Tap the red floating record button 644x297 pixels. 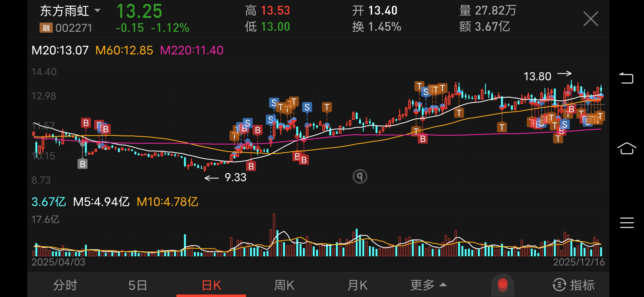tap(503, 285)
